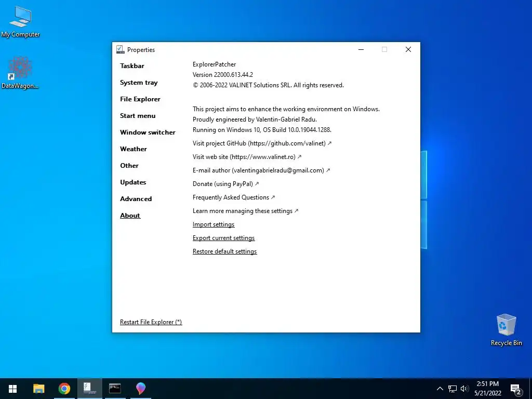Open the colorful balloon app on taskbar
Image resolution: width=532 pixels, height=399 pixels.
coord(140,389)
